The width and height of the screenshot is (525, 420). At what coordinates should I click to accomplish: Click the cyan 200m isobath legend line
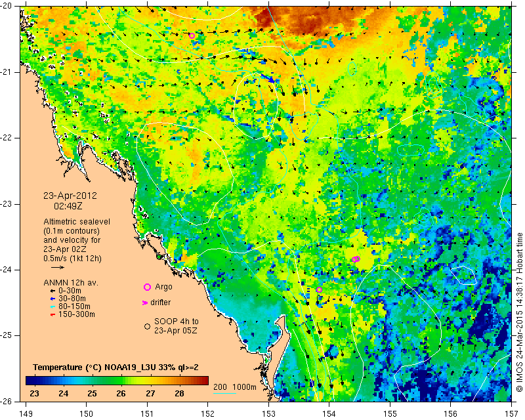pyautogui.click(x=224, y=393)
